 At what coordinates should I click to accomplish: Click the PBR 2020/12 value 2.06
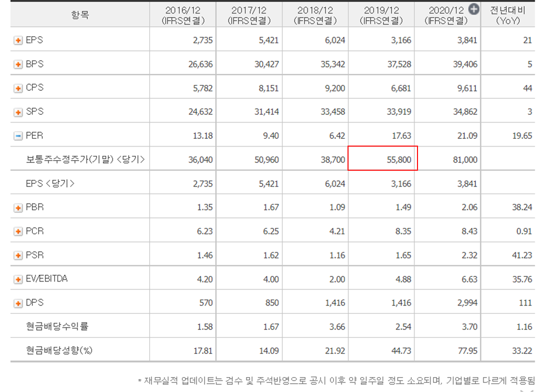(469, 208)
